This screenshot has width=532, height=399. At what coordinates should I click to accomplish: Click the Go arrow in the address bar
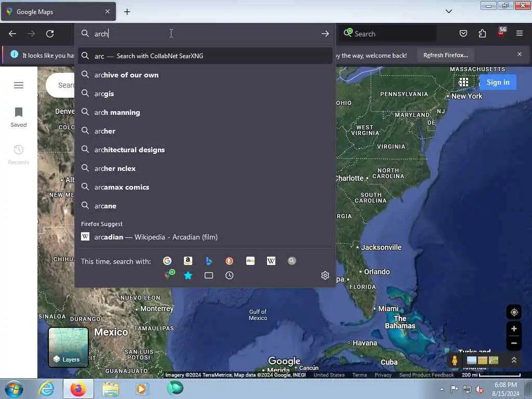(325, 34)
